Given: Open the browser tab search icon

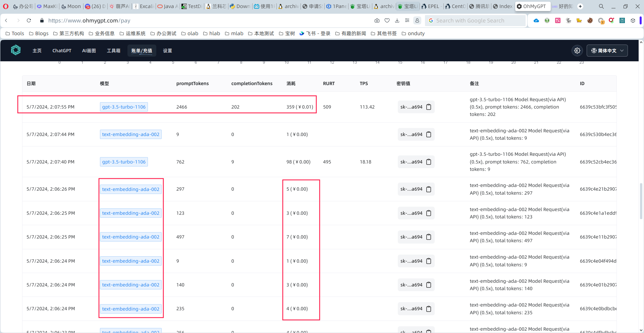Looking at the screenshot, I should (601, 6).
